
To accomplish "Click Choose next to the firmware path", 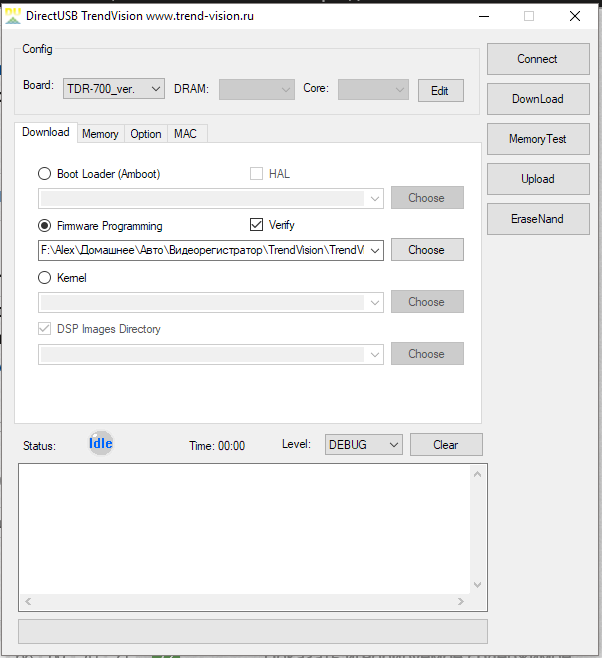I will (426, 250).
